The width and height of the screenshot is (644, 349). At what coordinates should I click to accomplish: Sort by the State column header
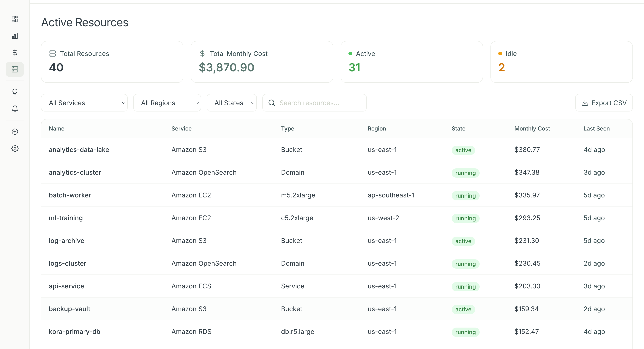click(458, 129)
